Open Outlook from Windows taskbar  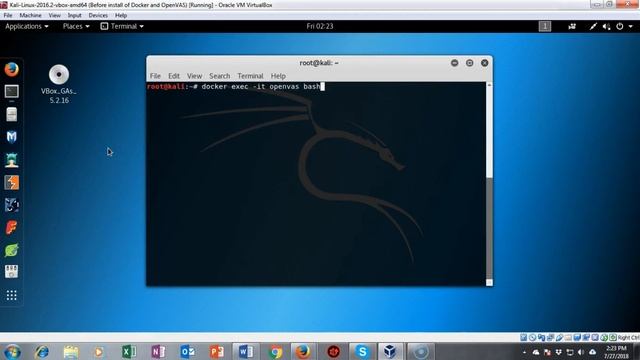187,352
